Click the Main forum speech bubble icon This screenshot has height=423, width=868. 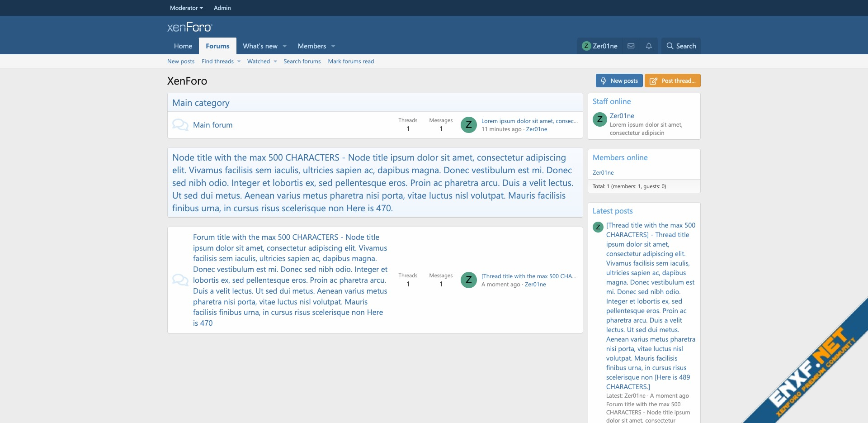click(180, 125)
